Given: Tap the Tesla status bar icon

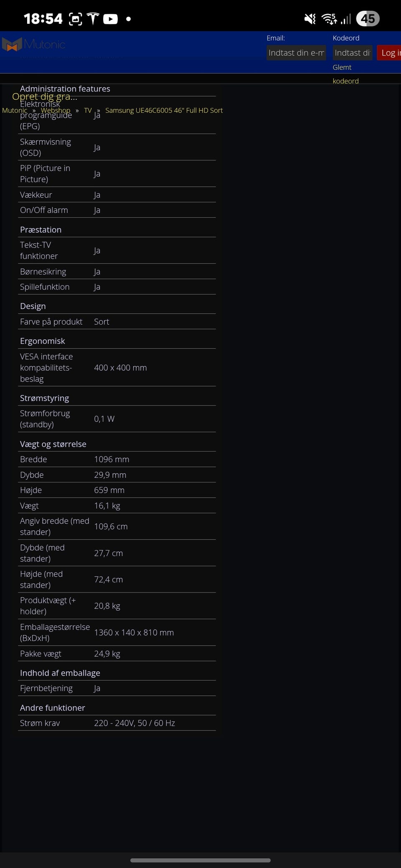Looking at the screenshot, I should [x=93, y=19].
